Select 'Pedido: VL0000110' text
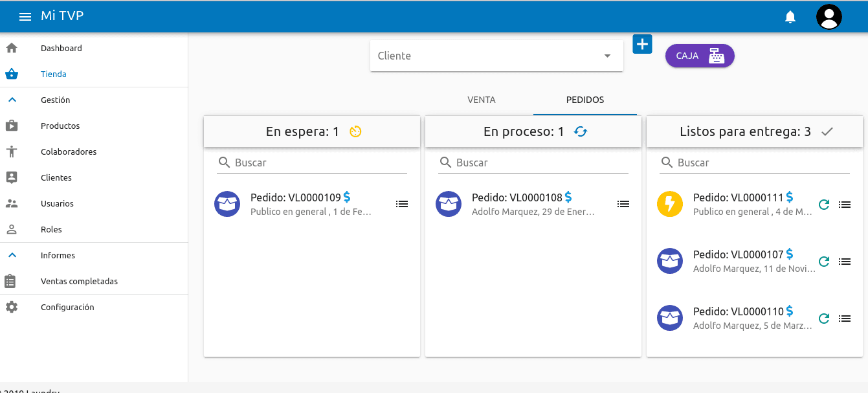The image size is (868, 393). (x=739, y=311)
